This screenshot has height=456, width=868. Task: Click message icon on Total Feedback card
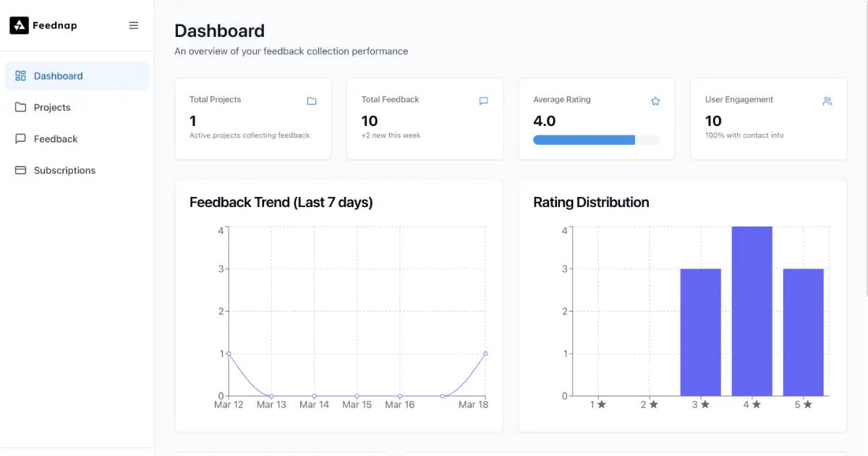click(x=484, y=101)
